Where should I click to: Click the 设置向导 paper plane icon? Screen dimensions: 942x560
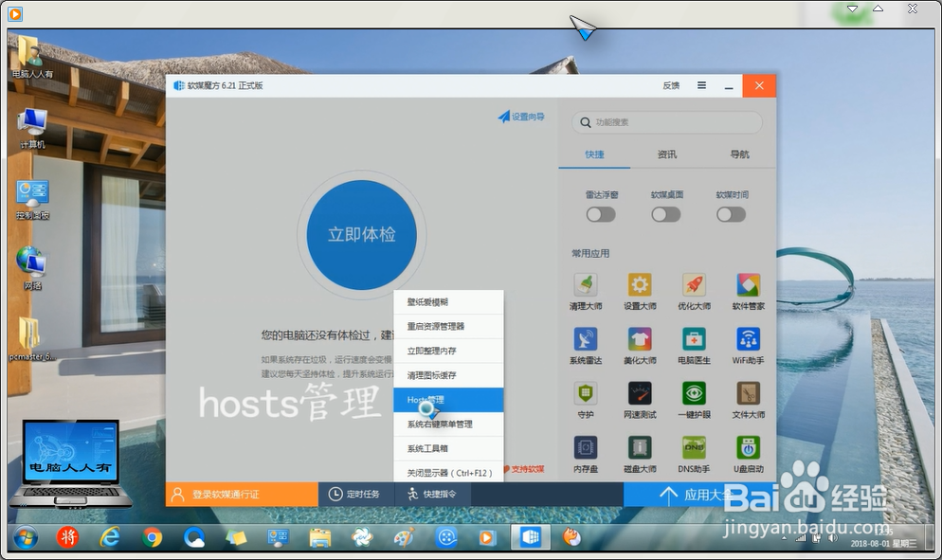pos(503,117)
